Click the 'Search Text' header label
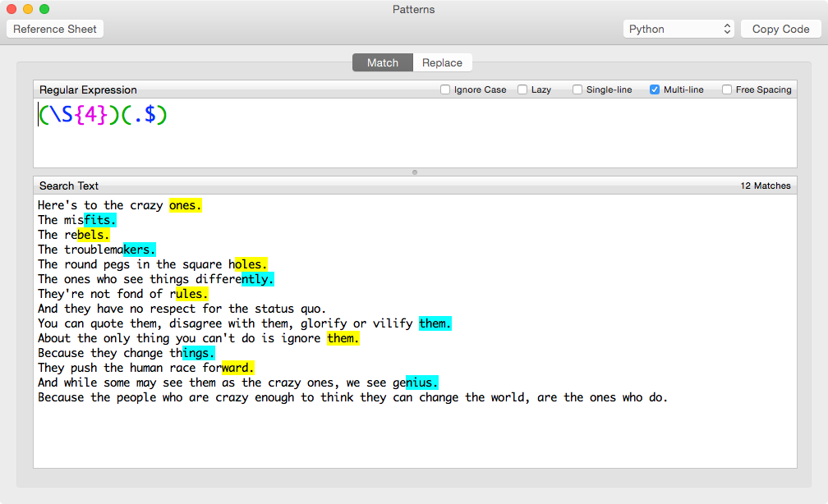 click(69, 186)
